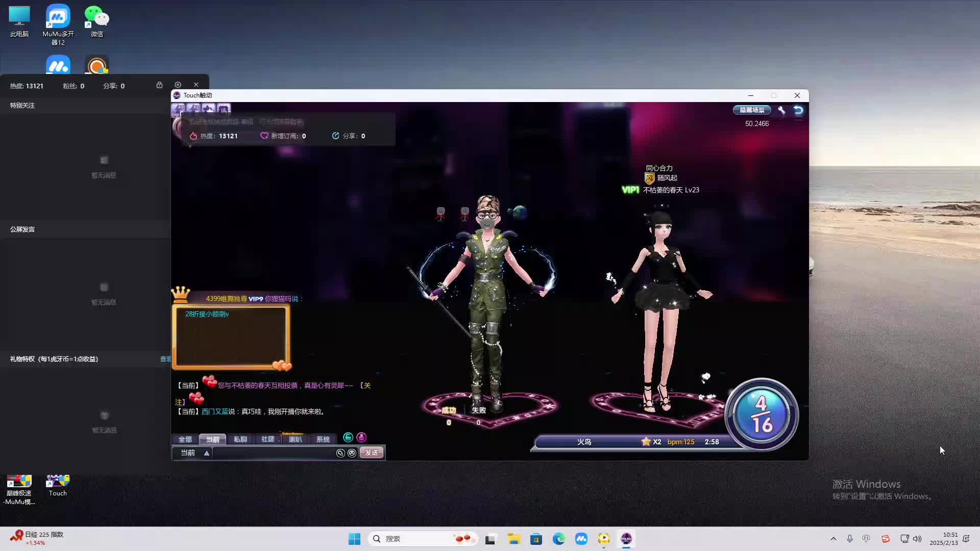Expand the system tray hidden icons chevron
Image resolution: width=980 pixels, height=551 pixels.
pyautogui.click(x=834, y=539)
